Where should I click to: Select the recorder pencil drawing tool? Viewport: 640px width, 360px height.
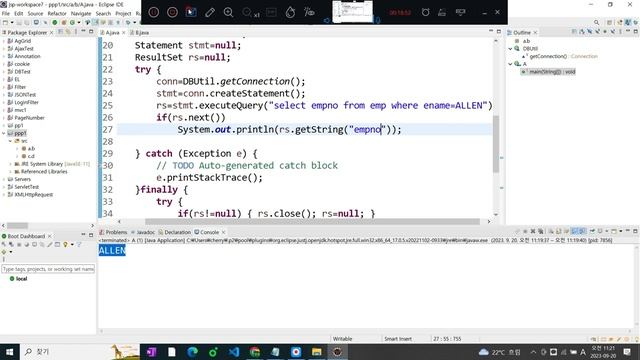tap(210, 12)
